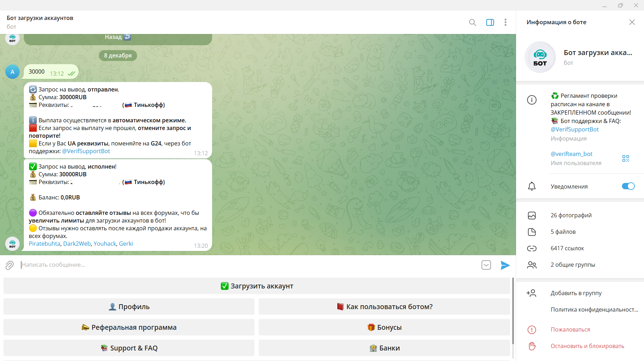Open the three-dot chat options menu
Image resolution: width=644 pixels, height=361 pixels.
[x=505, y=22]
